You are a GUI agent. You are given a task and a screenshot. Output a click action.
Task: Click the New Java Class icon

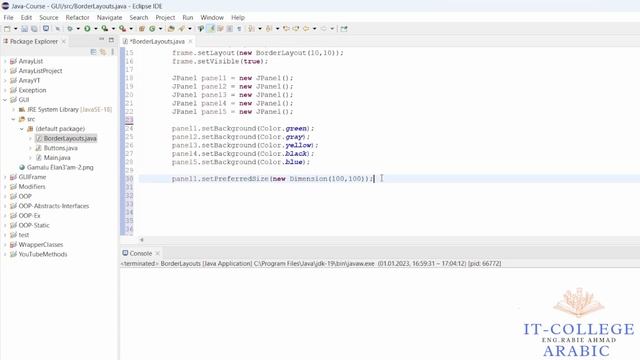[x=152, y=29]
